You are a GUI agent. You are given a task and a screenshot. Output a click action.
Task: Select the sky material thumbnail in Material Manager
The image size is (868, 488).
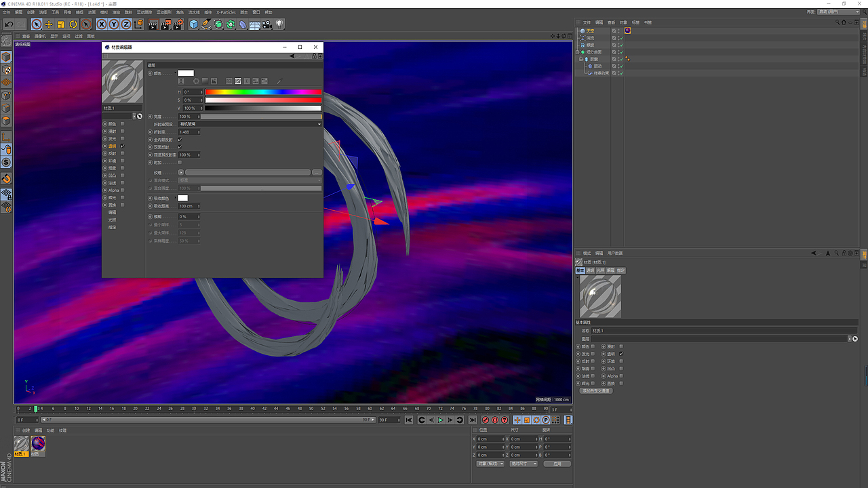click(x=38, y=444)
